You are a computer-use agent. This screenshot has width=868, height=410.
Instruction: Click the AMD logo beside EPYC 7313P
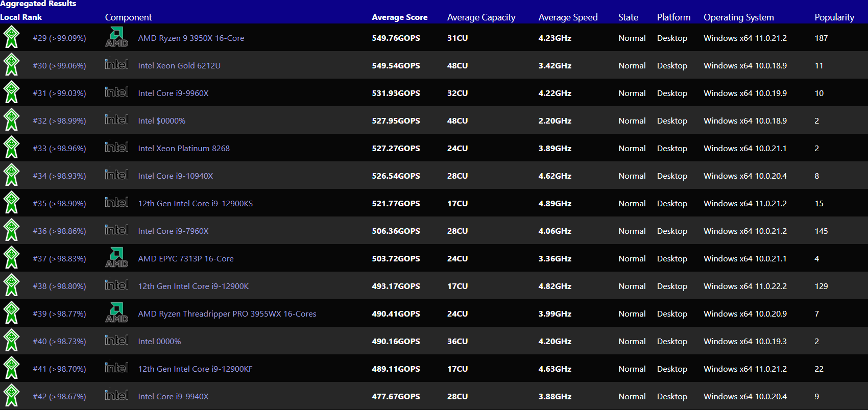(x=116, y=258)
